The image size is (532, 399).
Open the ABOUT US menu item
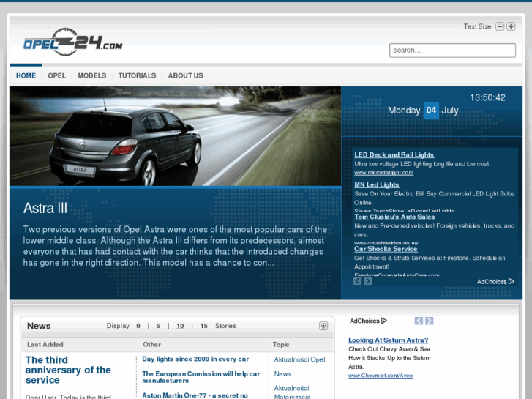tap(186, 75)
